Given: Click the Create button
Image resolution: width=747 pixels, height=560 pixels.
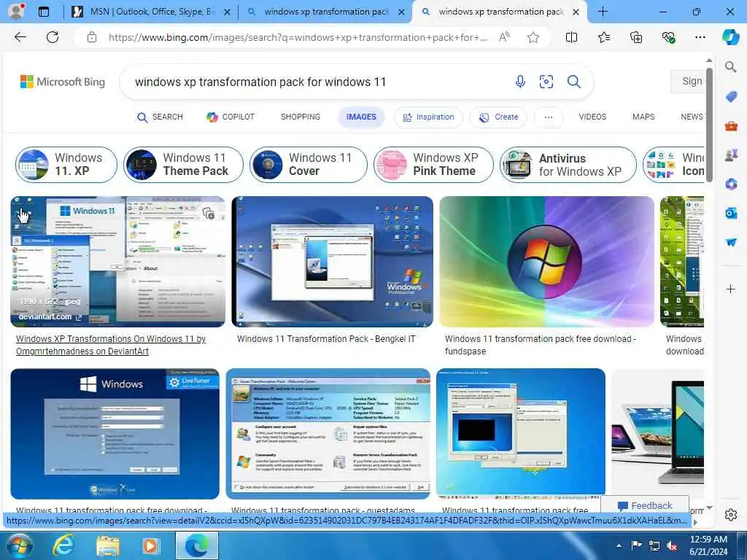Looking at the screenshot, I should coord(498,117).
